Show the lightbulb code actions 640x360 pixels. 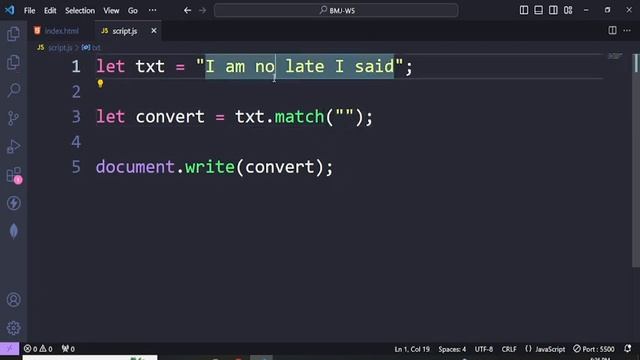tap(100, 84)
